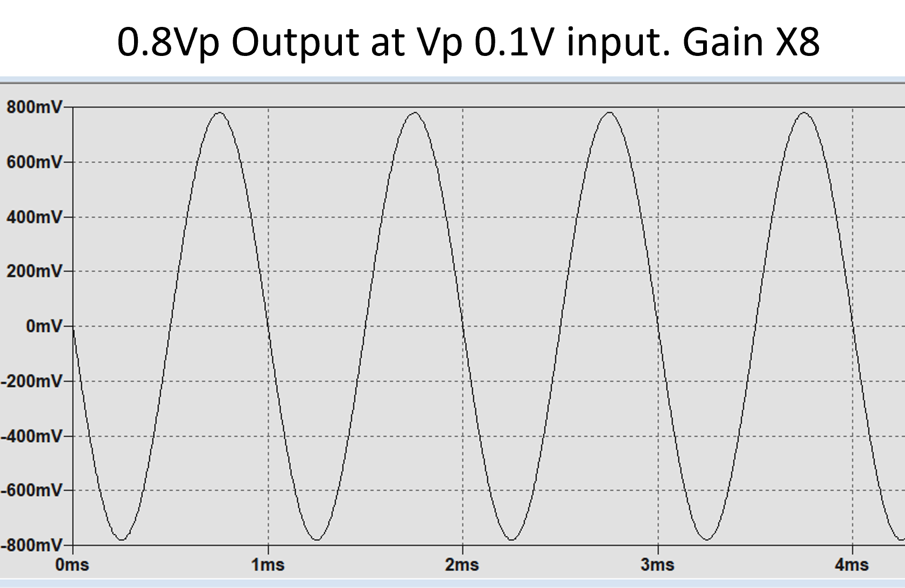Image resolution: width=905 pixels, height=588 pixels.
Task: Click the 2ms time axis label
Action: [x=462, y=564]
